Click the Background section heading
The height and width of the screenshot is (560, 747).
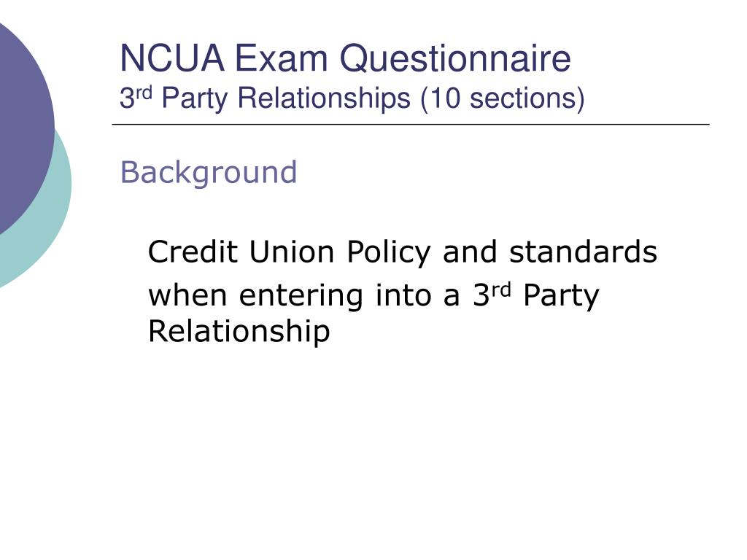[x=208, y=172]
